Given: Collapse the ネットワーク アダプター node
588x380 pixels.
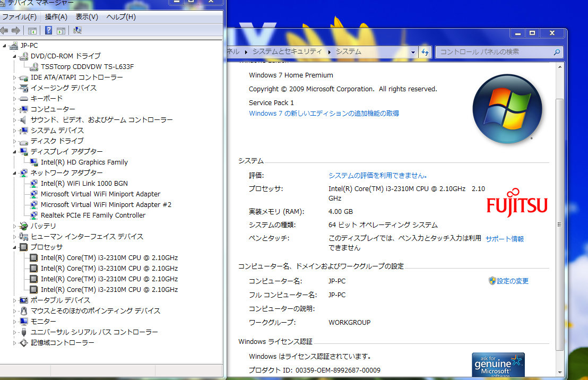Looking at the screenshot, I should click(x=15, y=174).
